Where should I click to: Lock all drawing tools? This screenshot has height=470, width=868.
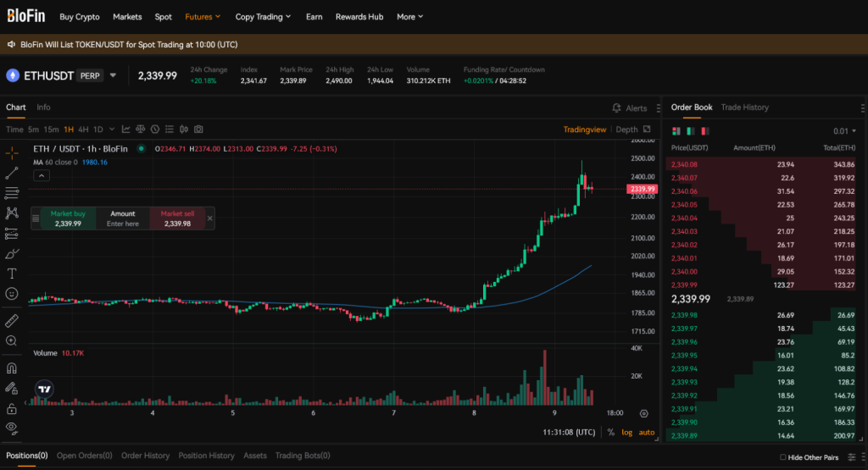12,409
